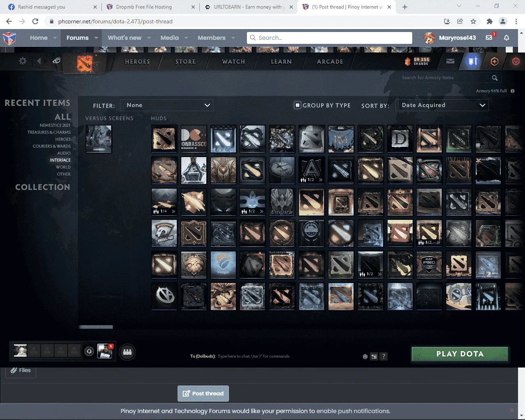
Task: Open the COLLECTION section
Action: pyautogui.click(x=43, y=187)
